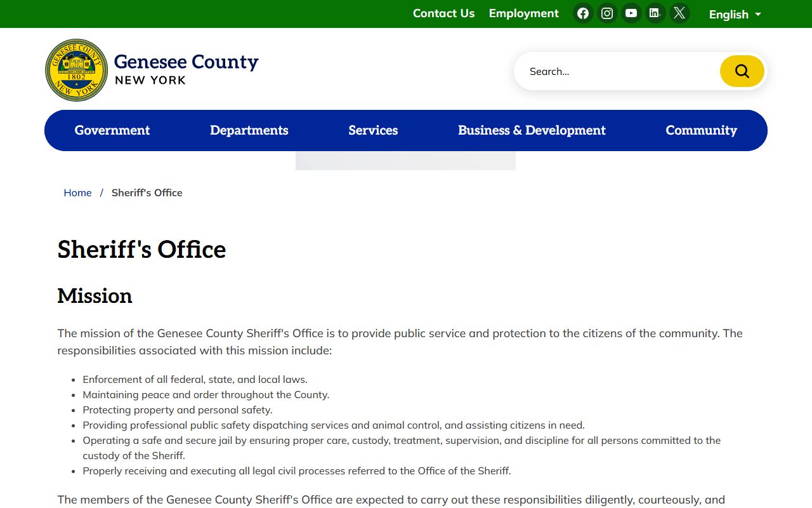This screenshot has width=812, height=508.
Task: Click the bullet 'Maintaining peace and order throughout the County.'
Action: 206,394
